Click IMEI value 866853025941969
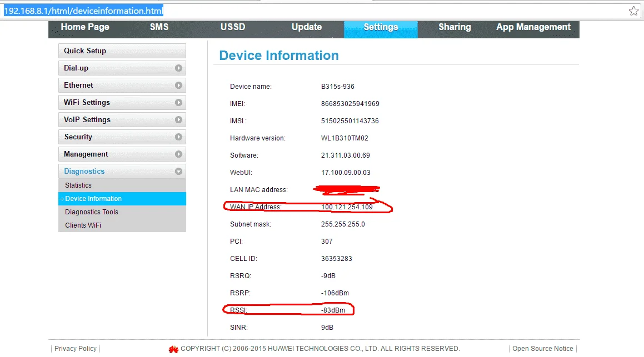Image resolution: width=644 pixels, height=357 pixels. pyautogui.click(x=350, y=104)
